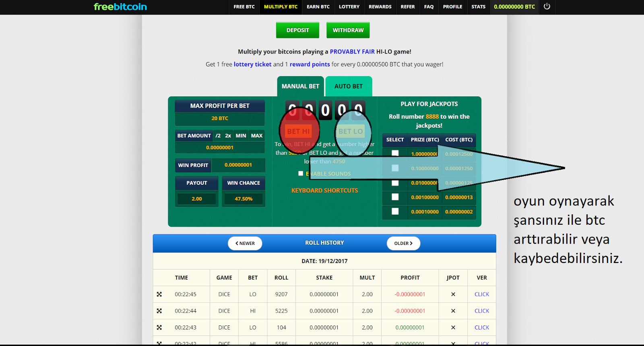Select the 1.00000000 BTC jackpot checkbox
The image size is (644, 346).
click(x=395, y=153)
